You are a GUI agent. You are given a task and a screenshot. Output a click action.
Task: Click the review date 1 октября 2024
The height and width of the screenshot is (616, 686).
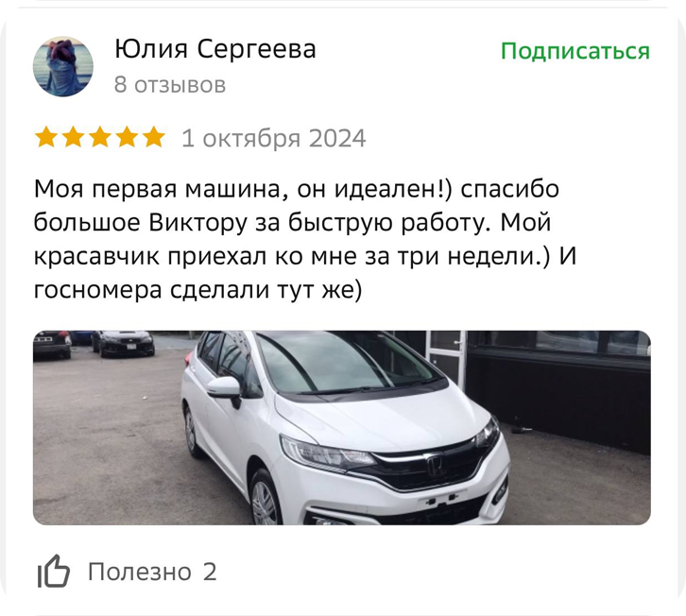coord(273,138)
